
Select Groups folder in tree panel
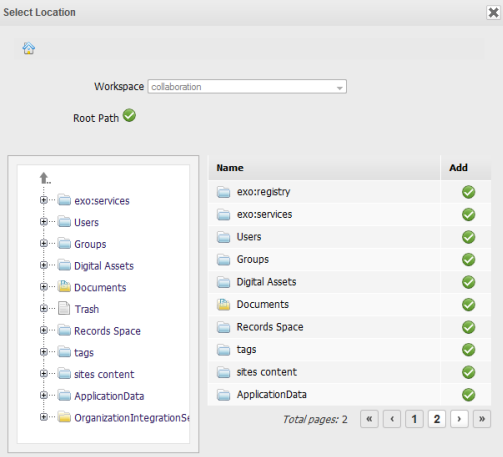point(90,244)
